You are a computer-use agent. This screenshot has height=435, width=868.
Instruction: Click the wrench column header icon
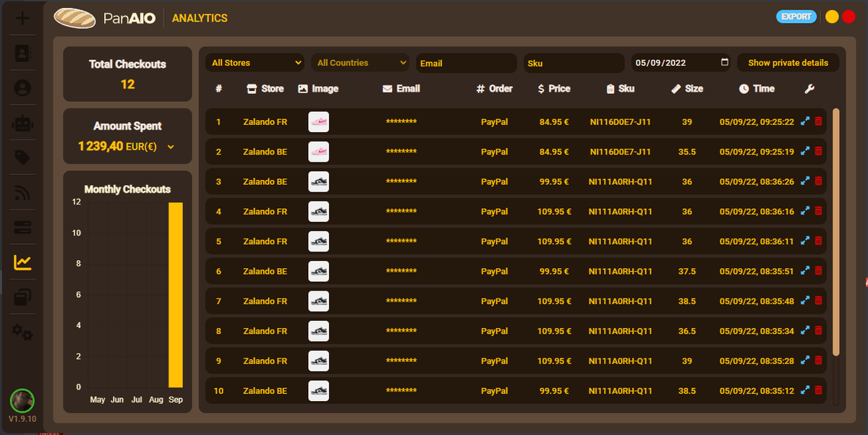(809, 89)
